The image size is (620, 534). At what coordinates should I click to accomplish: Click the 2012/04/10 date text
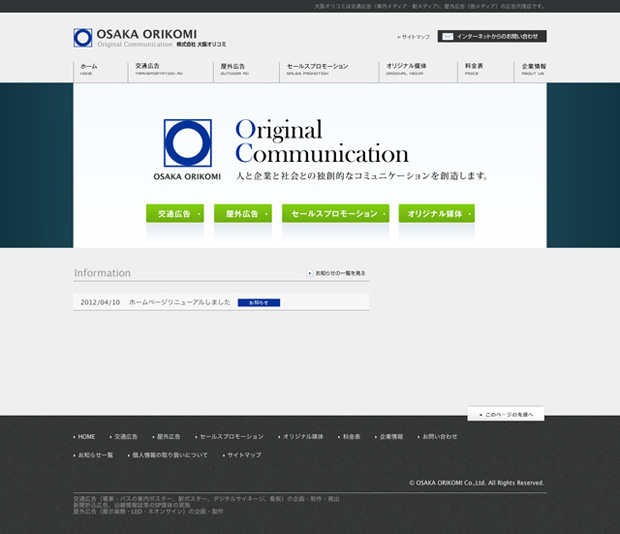pyautogui.click(x=100, y=302)
